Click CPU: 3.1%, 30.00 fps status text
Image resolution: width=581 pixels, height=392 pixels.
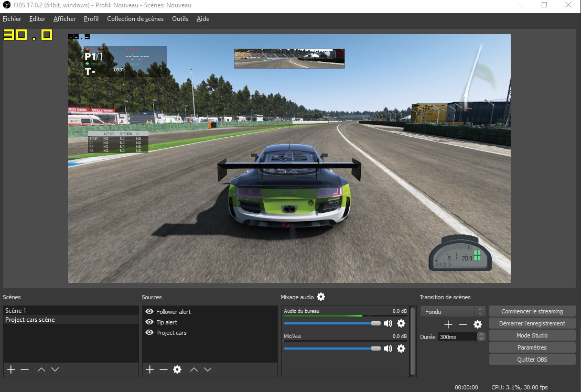(520, 387)
